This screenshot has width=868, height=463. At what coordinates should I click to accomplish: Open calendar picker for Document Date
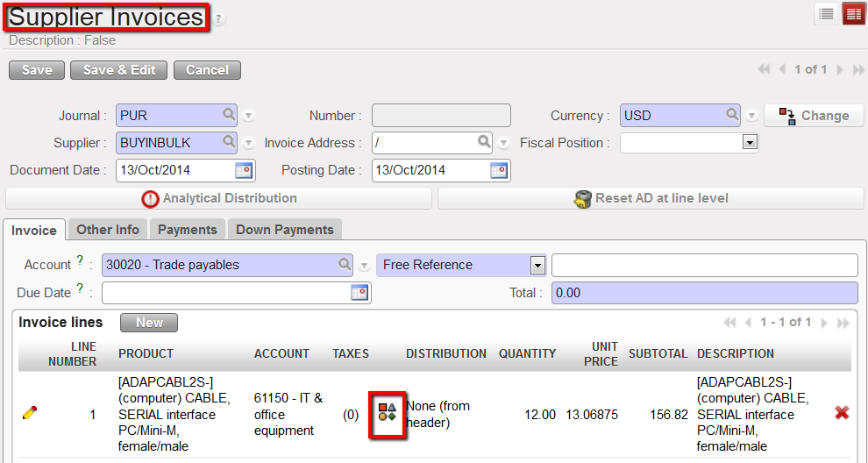click(x=244, y=170)
